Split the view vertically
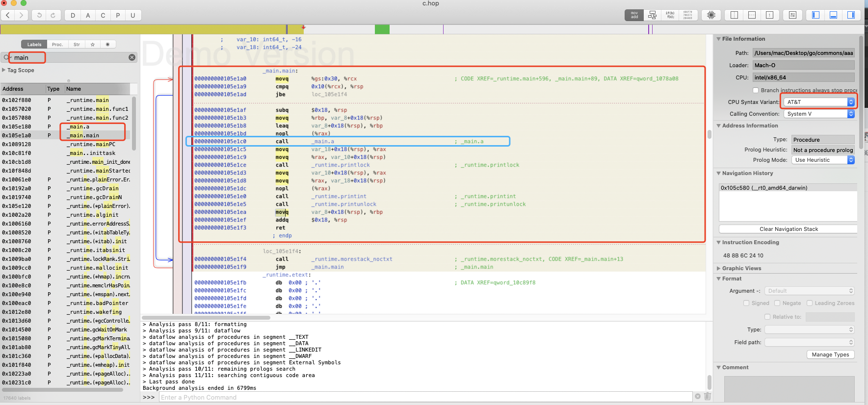 click(734, 15)
